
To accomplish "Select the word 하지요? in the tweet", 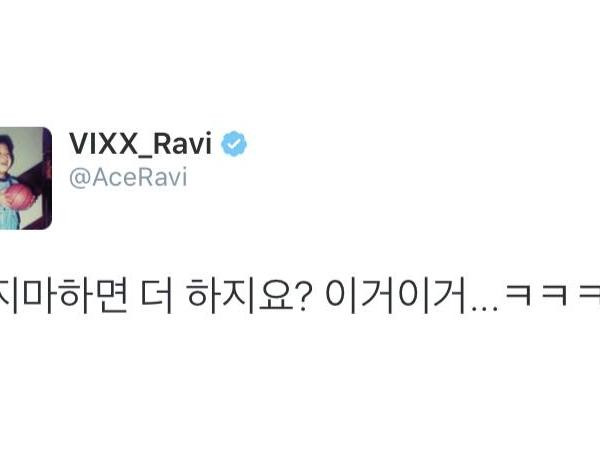I will (x=248, y=295).
